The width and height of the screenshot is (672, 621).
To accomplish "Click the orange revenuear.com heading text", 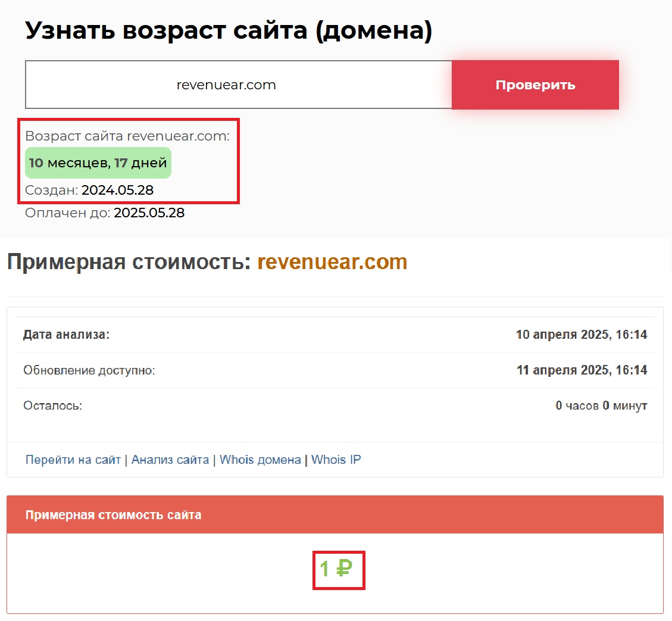I will [332, 262].
